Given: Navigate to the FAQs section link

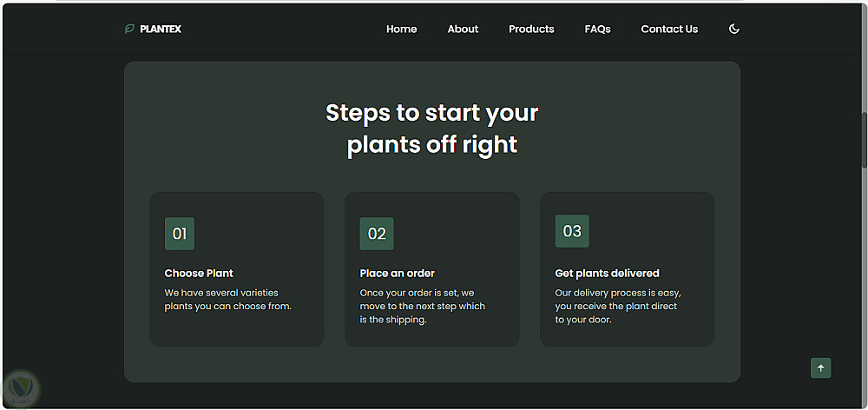Looking at the screenshot, I should (597, 29).
